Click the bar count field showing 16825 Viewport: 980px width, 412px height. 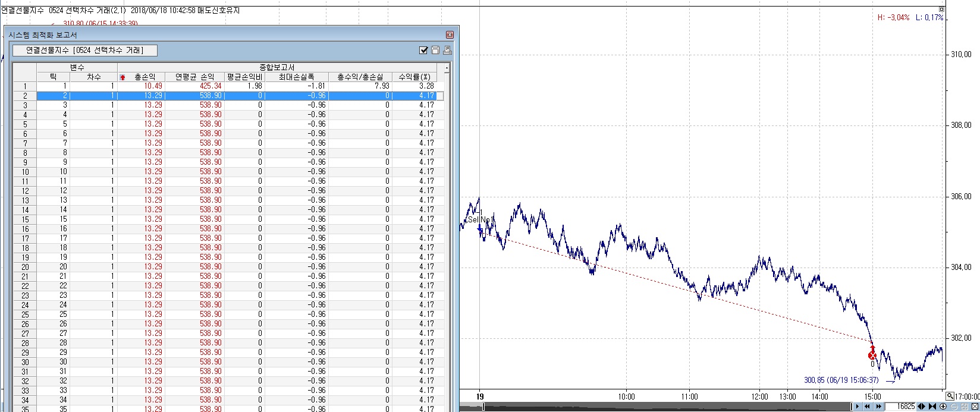click(x=901, y=407)
